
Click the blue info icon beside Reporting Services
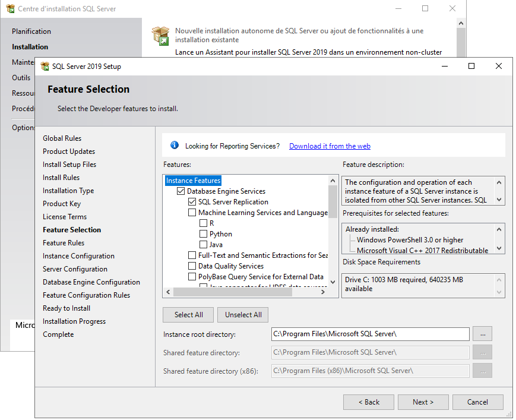(x=175, y=146)
